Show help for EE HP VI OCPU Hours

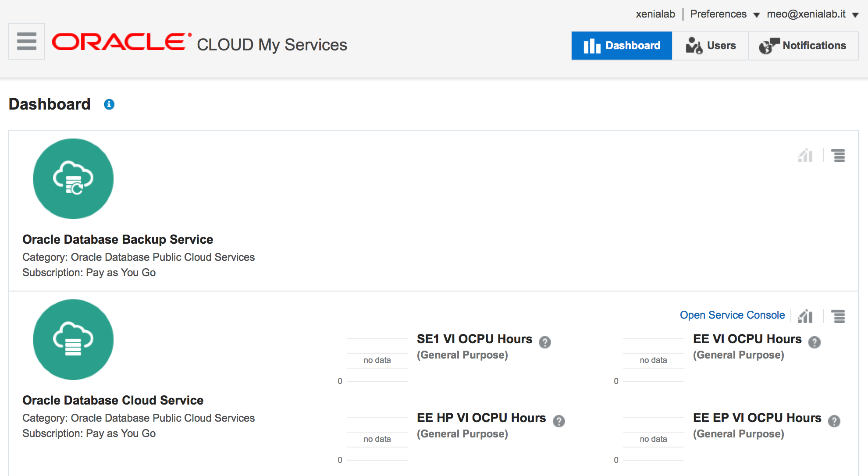[x=559, y=421]
